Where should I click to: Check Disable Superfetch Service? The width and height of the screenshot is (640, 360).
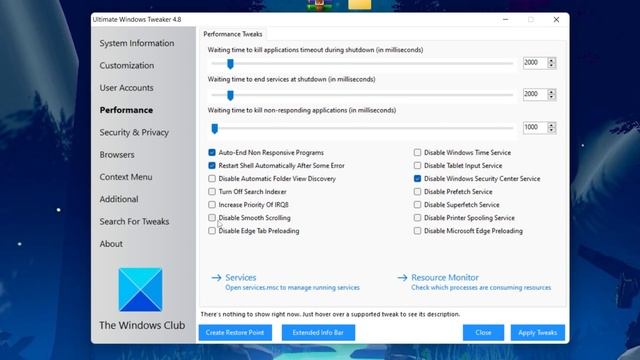(417, 204)
